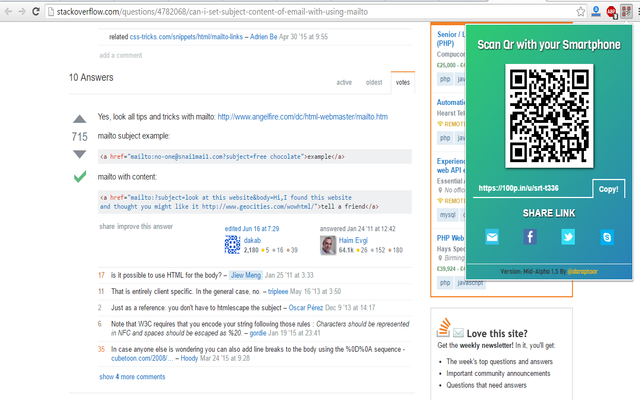Open Jiew Meng's profile link
Screen dimensions: 640x400
pyautogui.click(x=246, y=275)
